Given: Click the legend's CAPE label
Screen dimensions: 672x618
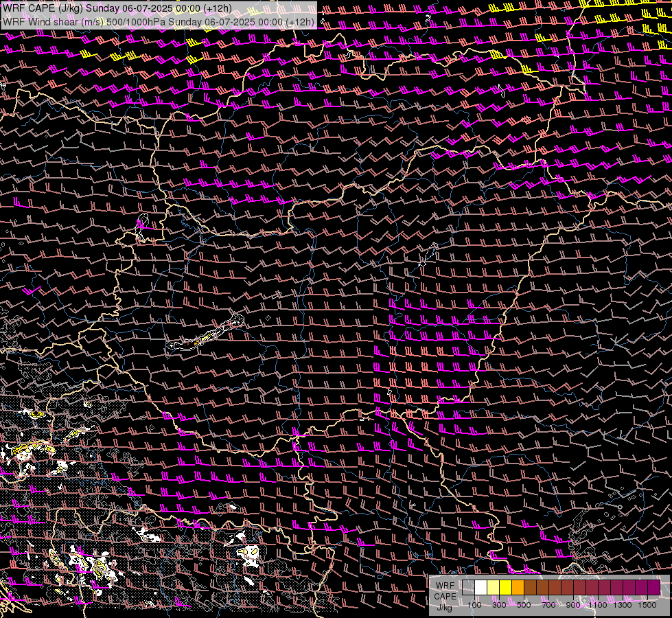Looking at the screenshot, I should [x=445, y=597].
